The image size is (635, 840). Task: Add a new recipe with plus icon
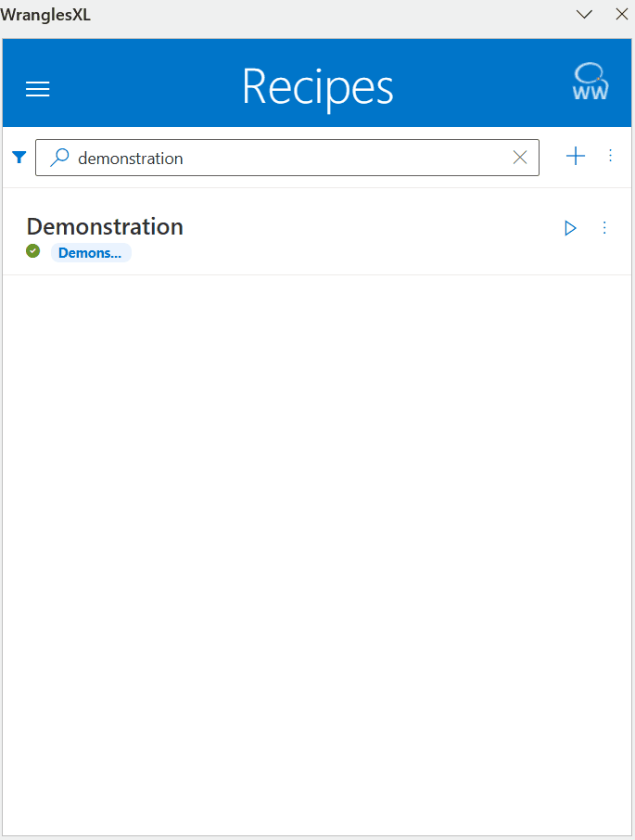coord(576,156)
